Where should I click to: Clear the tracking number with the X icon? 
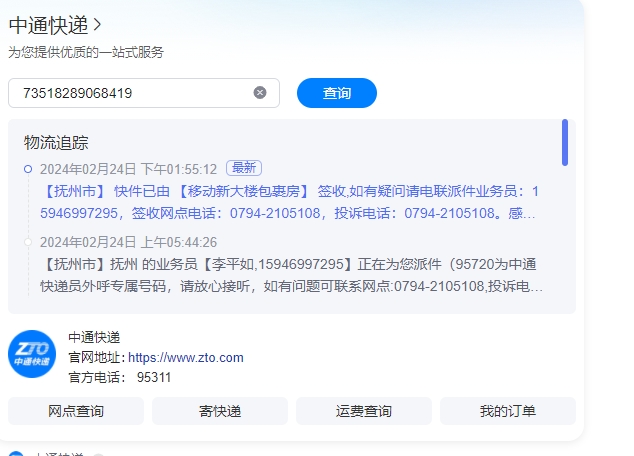pyautogui.click(x=260, y=93)
